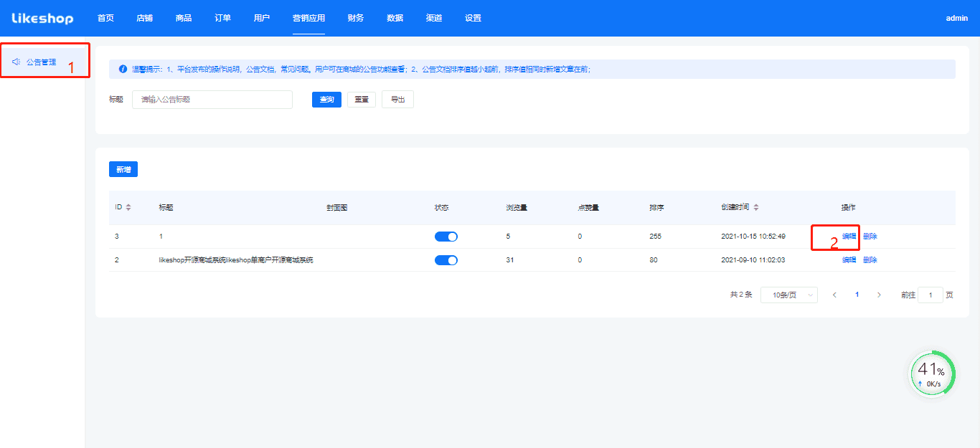980x448 pixels.
Task: Delete the announcement with ID 3
Action: [x=870, y=237]
